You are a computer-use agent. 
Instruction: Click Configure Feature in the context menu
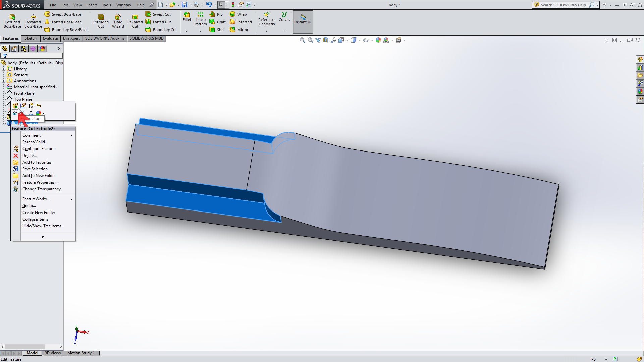click(39, 148)
